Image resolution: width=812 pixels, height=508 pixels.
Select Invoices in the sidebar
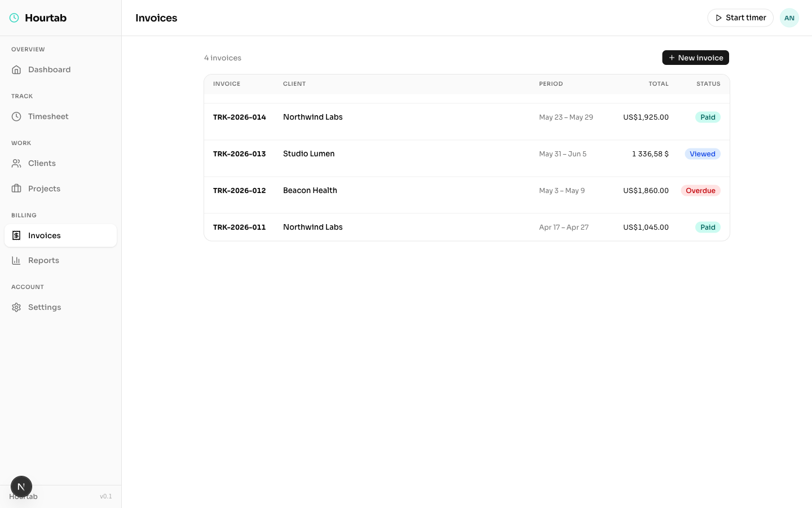pos(60,235)
